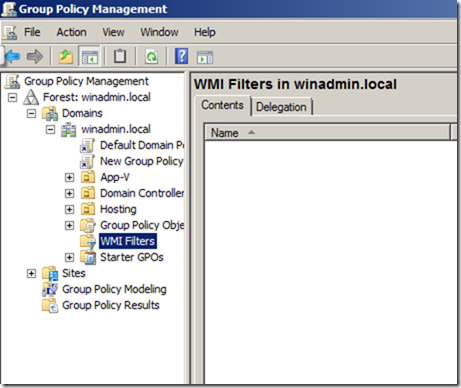
Task: Expand the App-V organizational unit
Action: click(x=69, y=177)
